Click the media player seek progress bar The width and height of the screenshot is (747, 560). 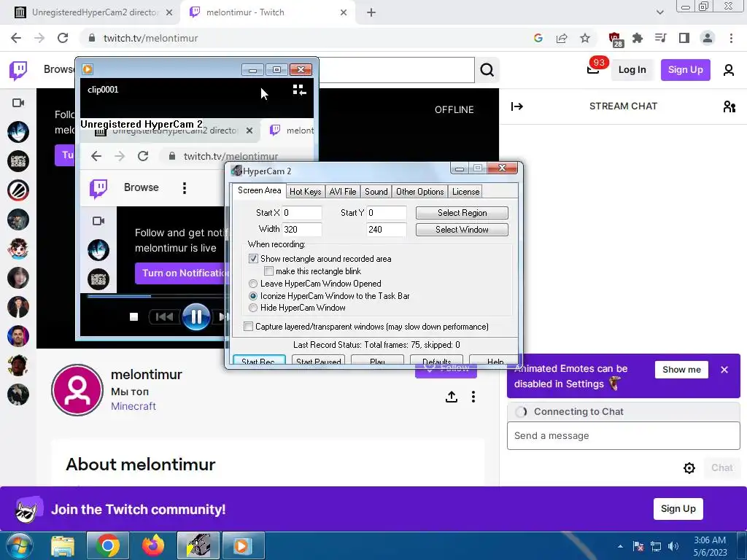[x=158, y=296]
